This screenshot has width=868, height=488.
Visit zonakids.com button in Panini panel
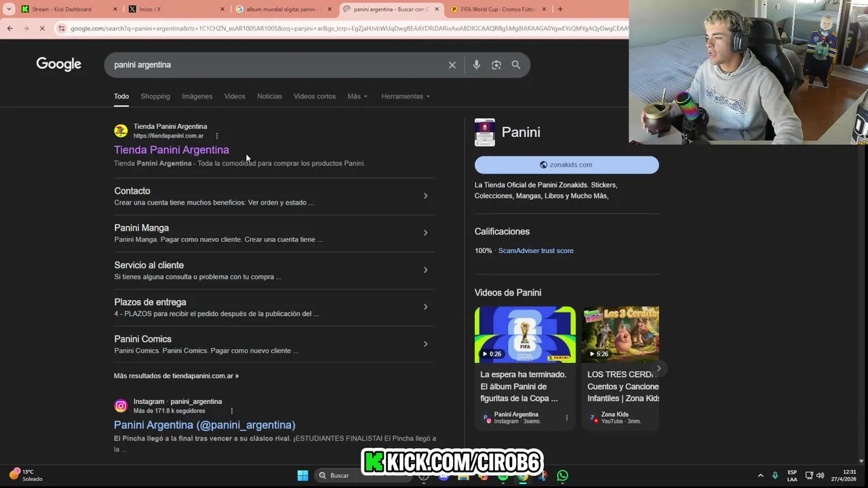click(x=566, y=165)
